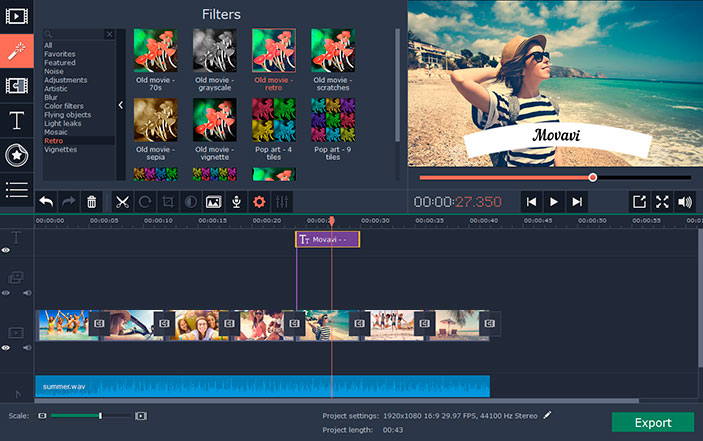Screen dimensions: 703x441
Task: Toggle visibility of the overlay track
Action: pos(6,293)
